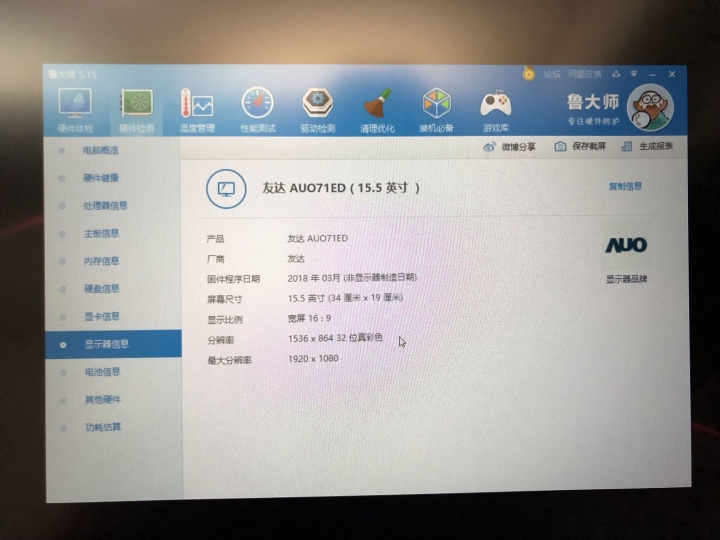Click 复制信息 copy info link
The height and width of the screenshot is (540, 720).
click(625, 186)
